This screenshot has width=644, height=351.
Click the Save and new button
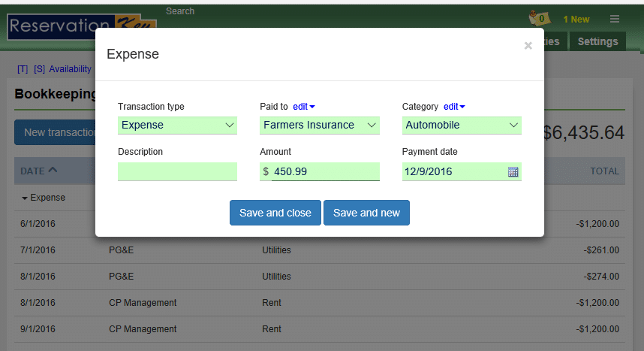tap(366, 213)
